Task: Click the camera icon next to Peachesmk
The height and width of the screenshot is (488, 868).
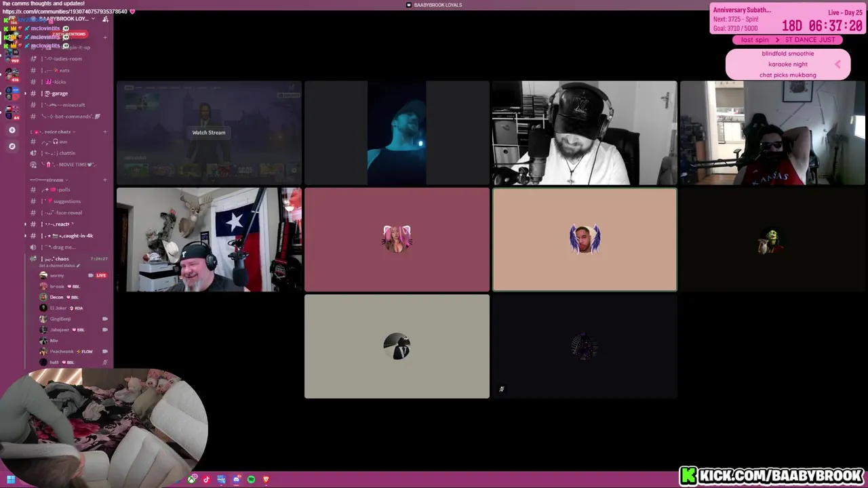Action: 105,351
